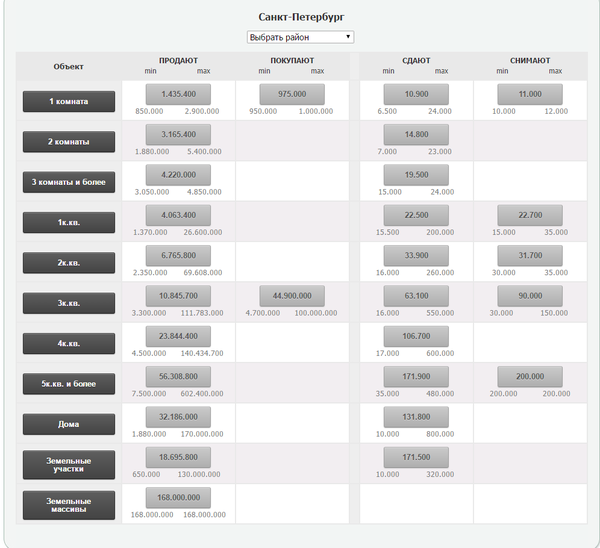Click the '3к.кв.' object button
The width and height of the screenshot is (600, 548).
69,303
